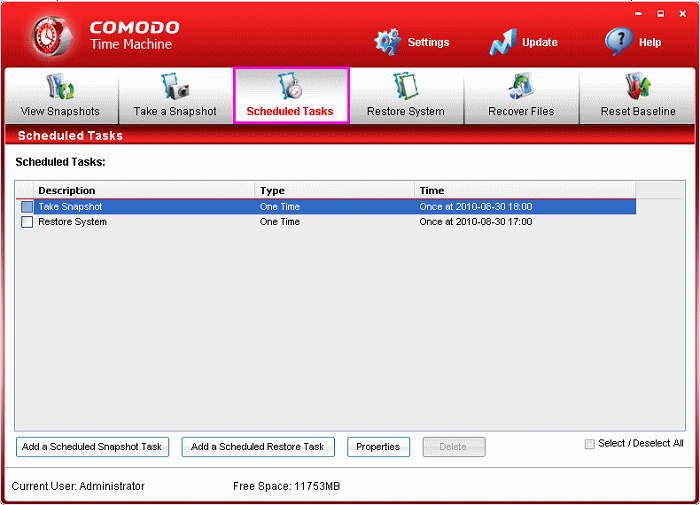Click the Current User: Administrator status text
This screenshot has height=505, width=700.
pyautogui.click(x=78, y=486)
